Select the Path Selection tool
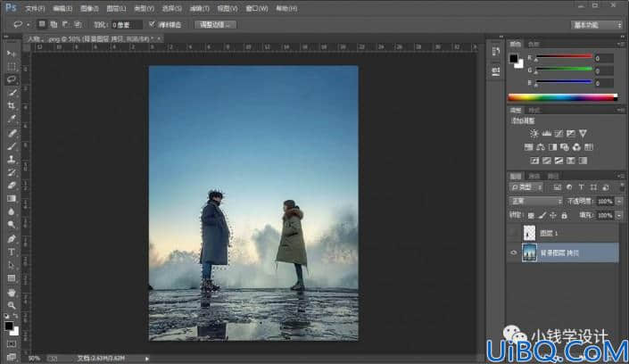629x364 pixels. tap(12, 265)
